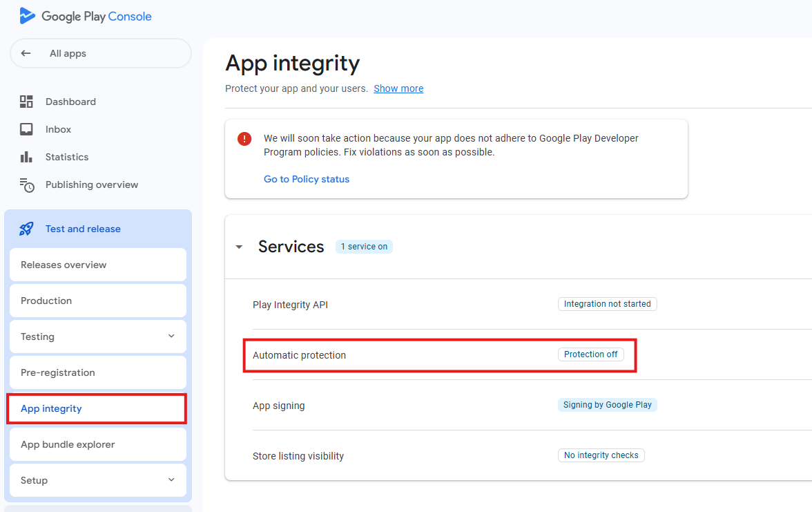Click the Signing by Google Play badge
This screenshot has width=812, height=512.
(607, 405)
